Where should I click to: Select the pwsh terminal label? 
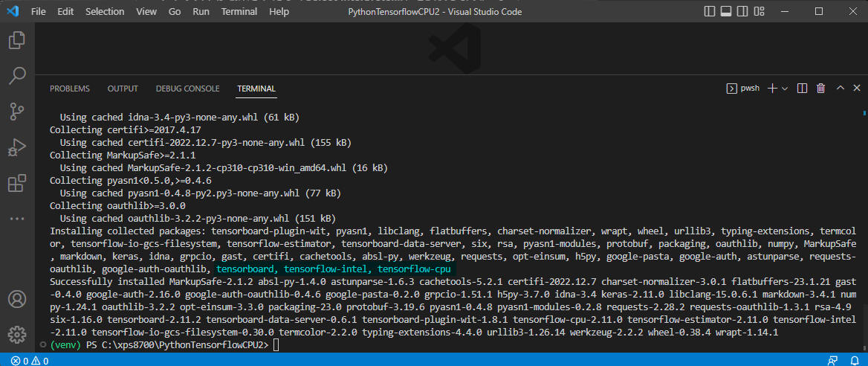pyautogui.click(x=742, y=89)
